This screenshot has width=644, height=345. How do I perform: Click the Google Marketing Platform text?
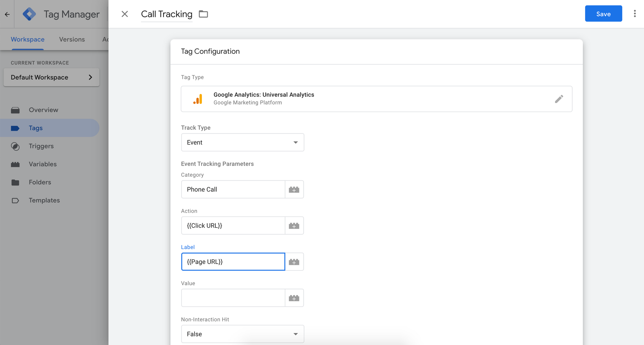(x=248, y=103)
